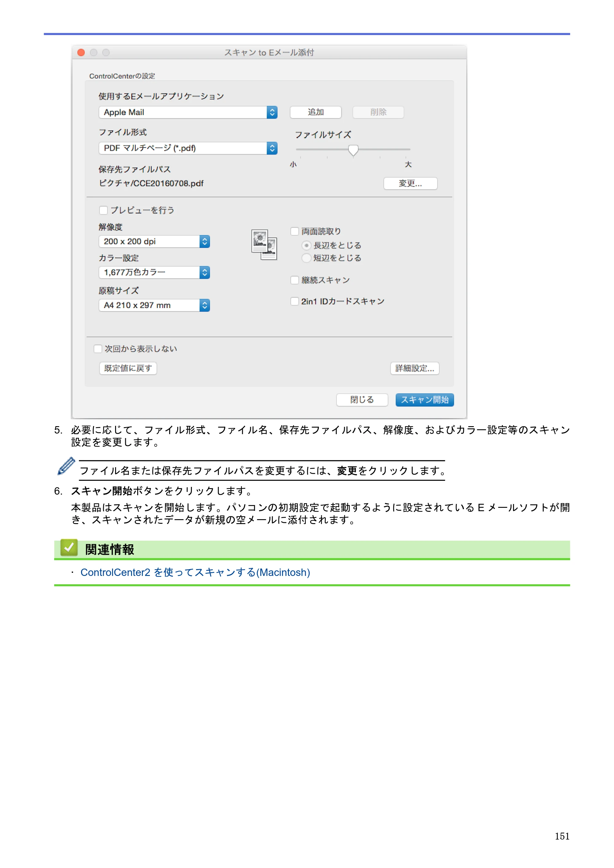This screenshot has height=868, width=614.
Task: Start scanning with スキャン開始 button
Action: [x=425, y=400]
